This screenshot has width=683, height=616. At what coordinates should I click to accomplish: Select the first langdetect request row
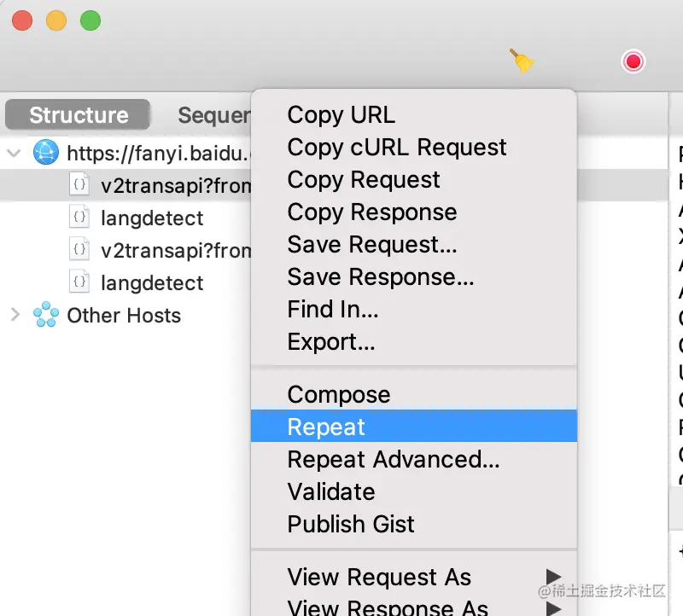pos(152,218)
